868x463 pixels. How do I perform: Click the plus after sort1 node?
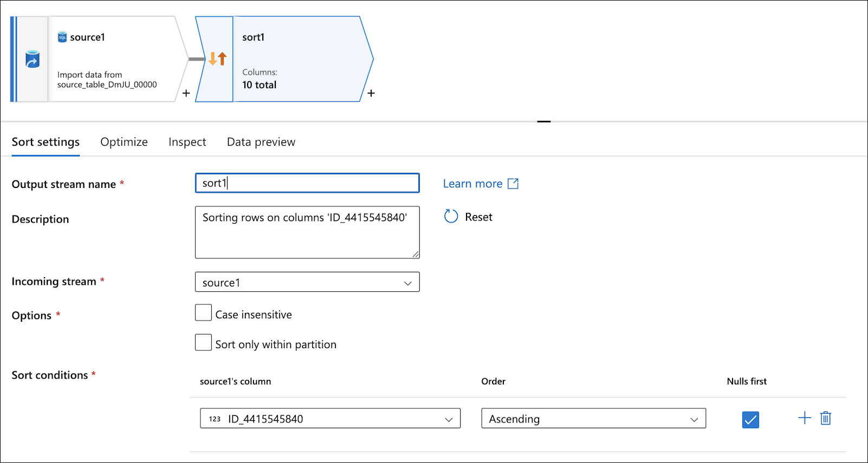pyautogui.click(x=371, y=93)
